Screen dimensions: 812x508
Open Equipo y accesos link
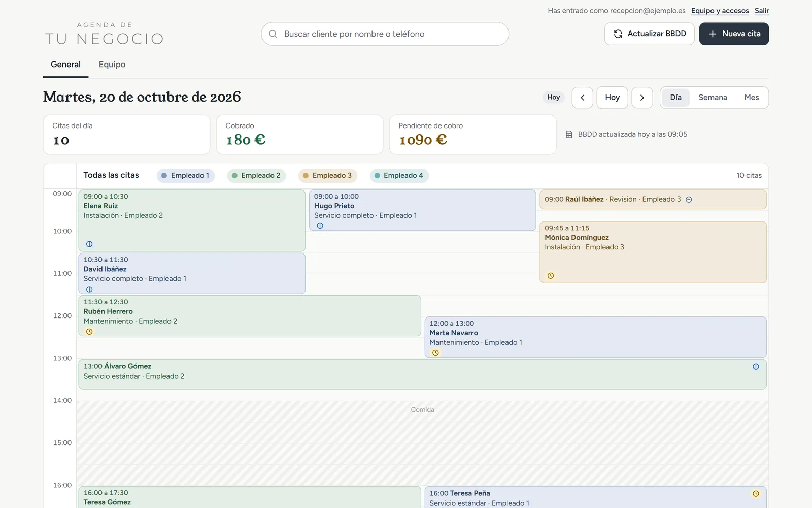point(720,11)
